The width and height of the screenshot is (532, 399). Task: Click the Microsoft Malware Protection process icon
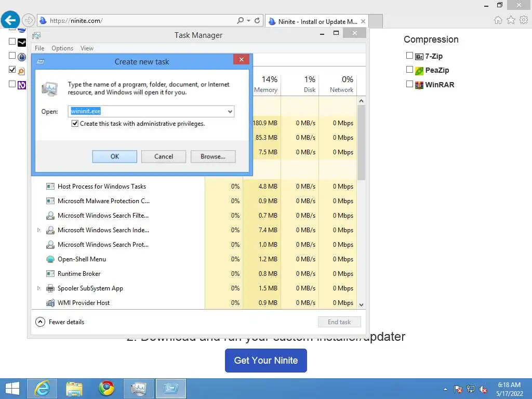50,201
